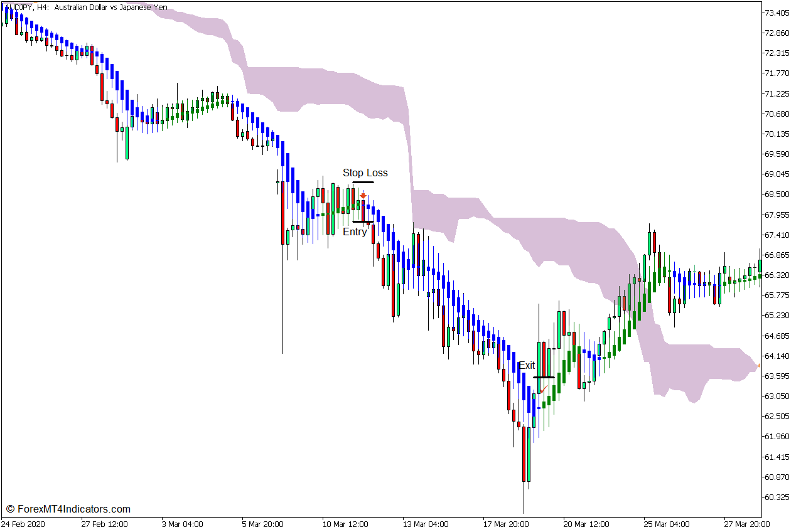Click the orange marker at cloud's right edge
Viewport: 801px width, 532px height.
[759, 365]
